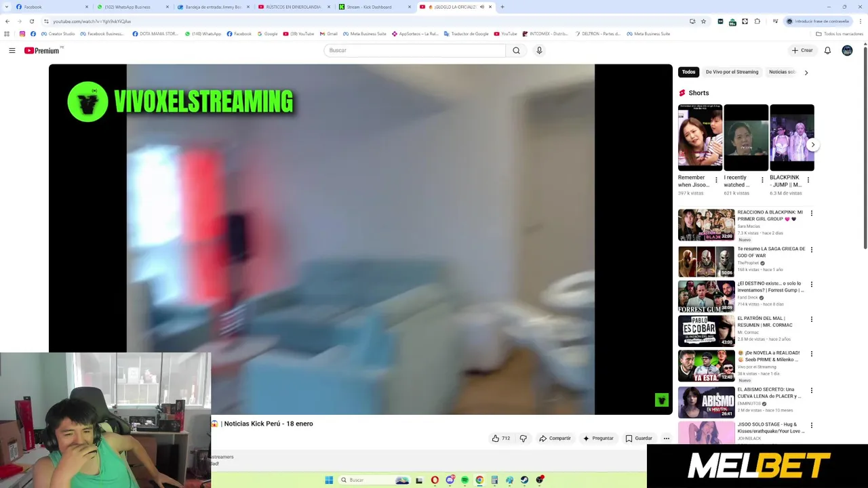Open Spotify from the taskbar
Screen dimensions: 868x488
(x=465, y=480)
